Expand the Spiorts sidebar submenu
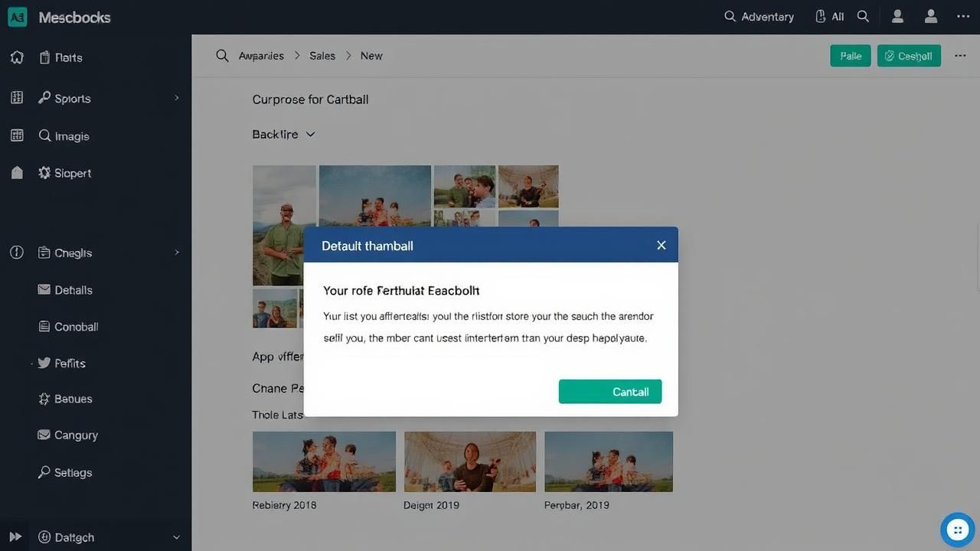The height and width of the screenshot is (551, 980). 177,98
